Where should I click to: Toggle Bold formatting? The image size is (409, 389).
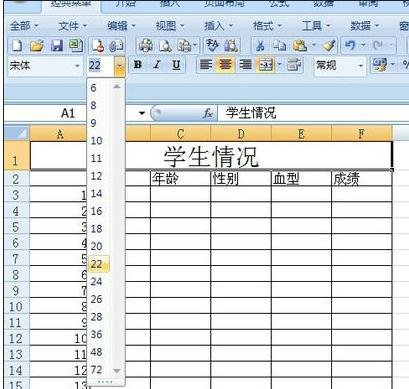click(x=137, y=65)
